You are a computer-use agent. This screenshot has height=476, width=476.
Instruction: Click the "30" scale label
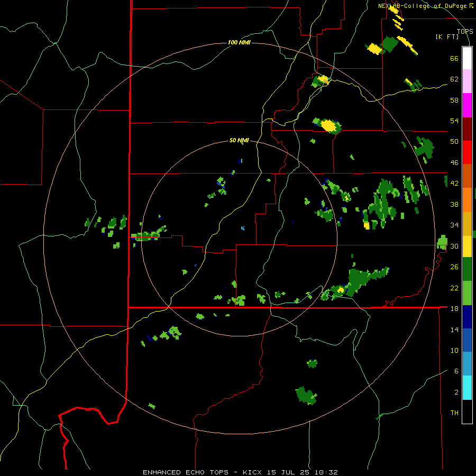454,246
